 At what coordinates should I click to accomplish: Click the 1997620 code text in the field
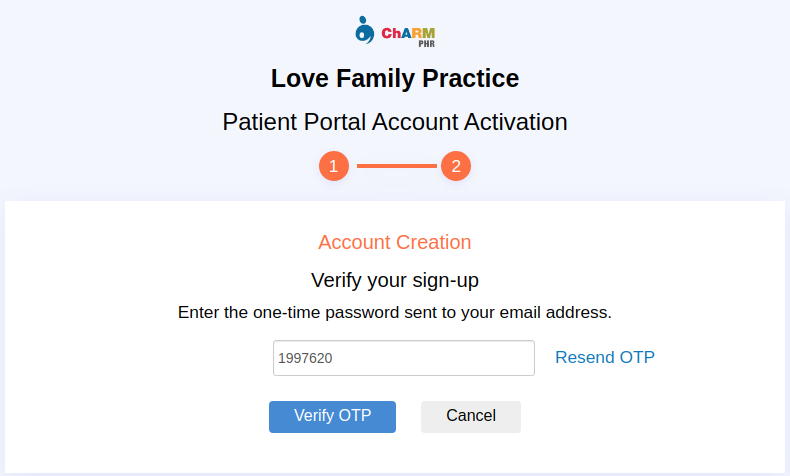pyautogui.click(x=305, y=358)
